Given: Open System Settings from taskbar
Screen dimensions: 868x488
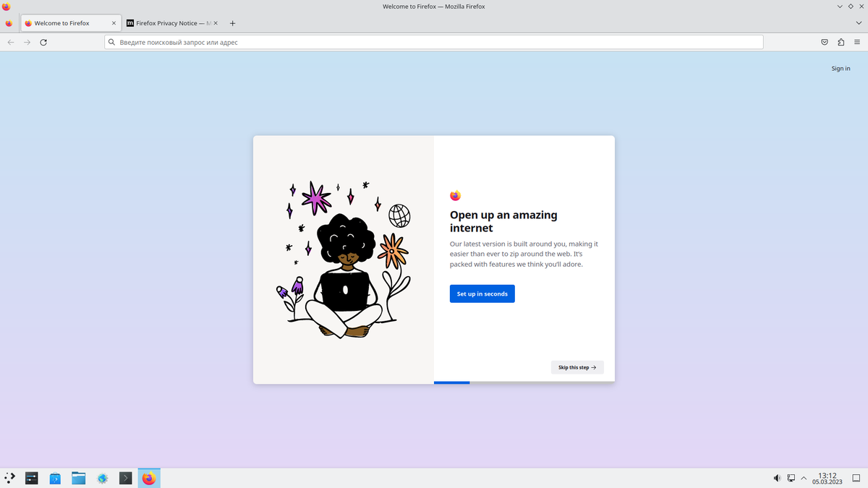Looking at the screenshot, I should coord(32,478).
